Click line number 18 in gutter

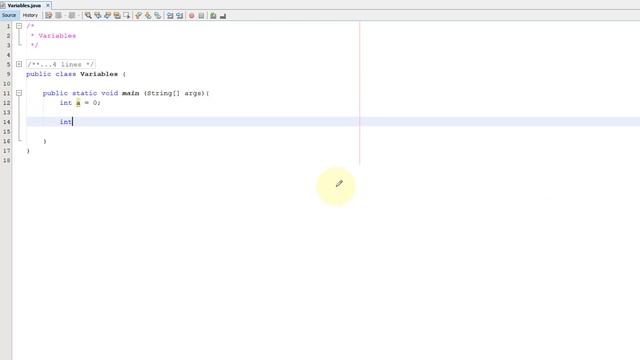pyautogui.click(x=7, y=160)
